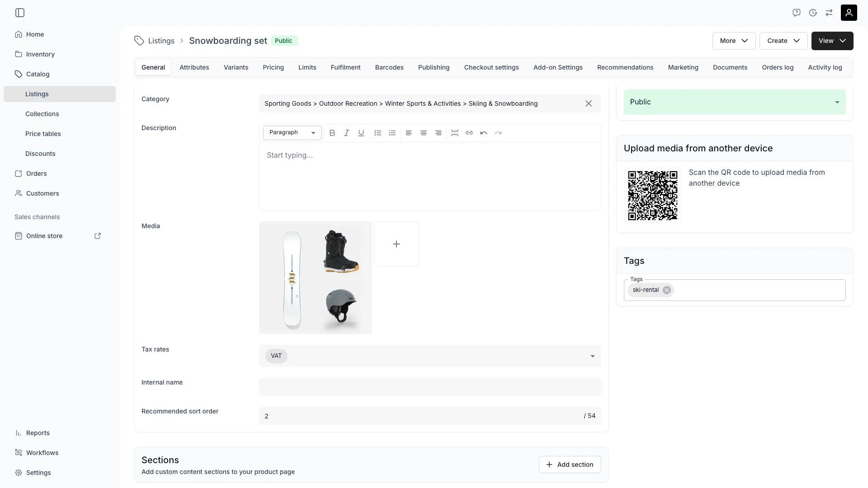
Task: Center-align description text
Action: tap(424, 133)
